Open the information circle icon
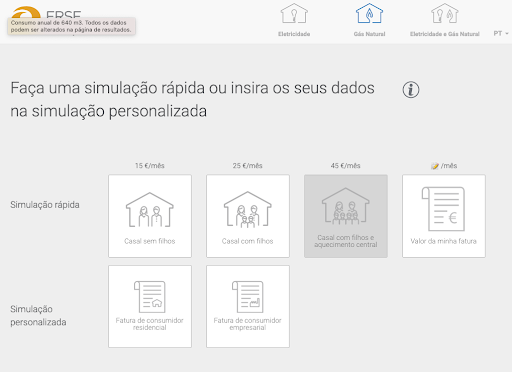This screenshot has width=512, height=372. coord(411,90)
